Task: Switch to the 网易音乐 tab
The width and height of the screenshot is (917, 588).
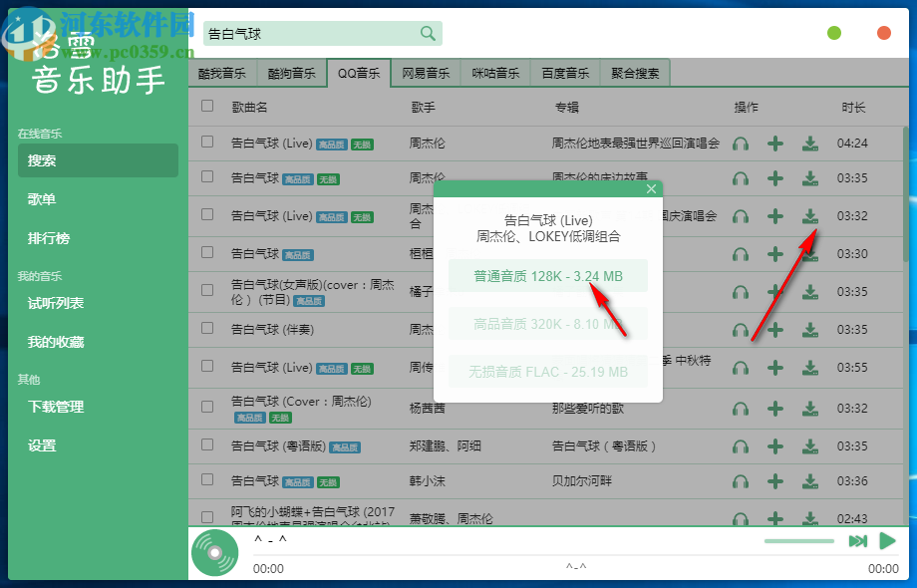Action: [426, 73]
